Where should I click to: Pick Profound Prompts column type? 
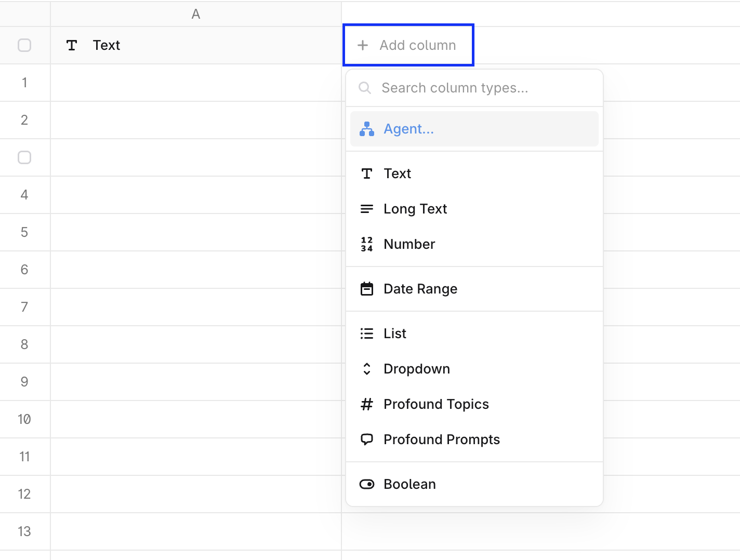[x=474, y=439]
